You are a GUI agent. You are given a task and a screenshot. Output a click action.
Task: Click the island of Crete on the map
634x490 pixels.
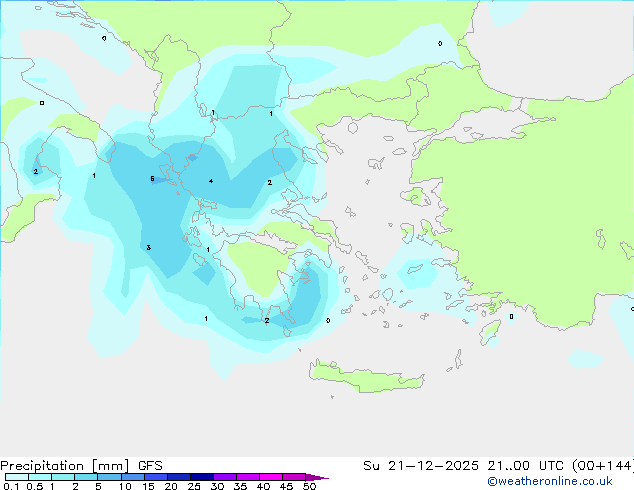(366, 377)
